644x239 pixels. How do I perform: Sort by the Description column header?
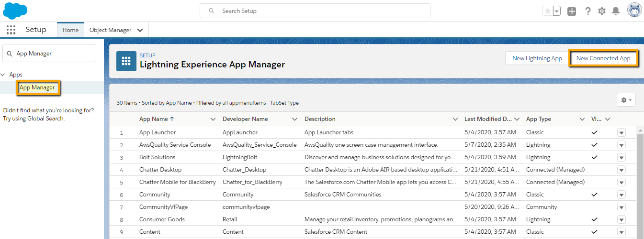[320, 119]
